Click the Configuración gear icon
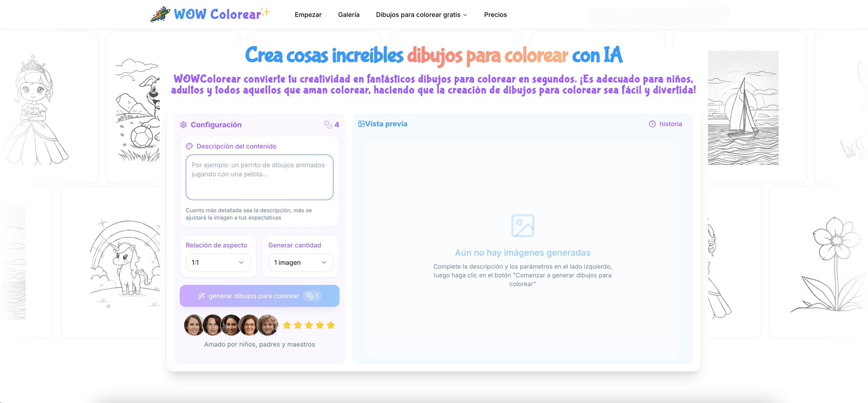This screenshot has height=403, width=868. pyautogui.click(x=183, y=125)
